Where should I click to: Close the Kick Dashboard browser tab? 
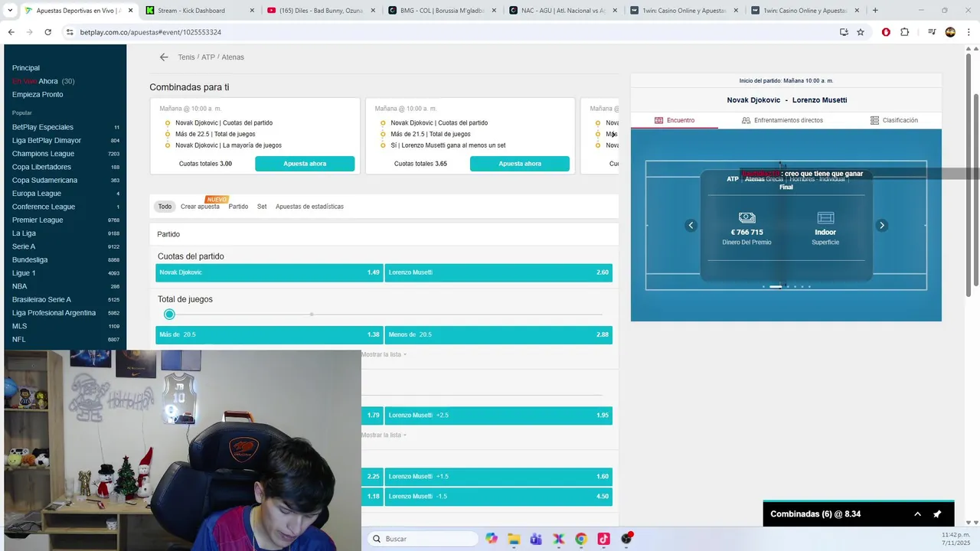tap(252, 11)
